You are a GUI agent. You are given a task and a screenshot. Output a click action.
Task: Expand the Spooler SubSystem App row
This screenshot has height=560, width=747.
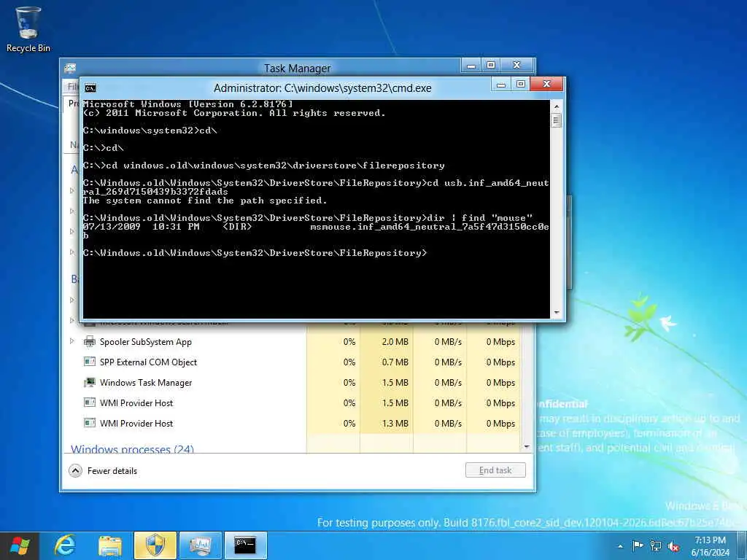72,341
